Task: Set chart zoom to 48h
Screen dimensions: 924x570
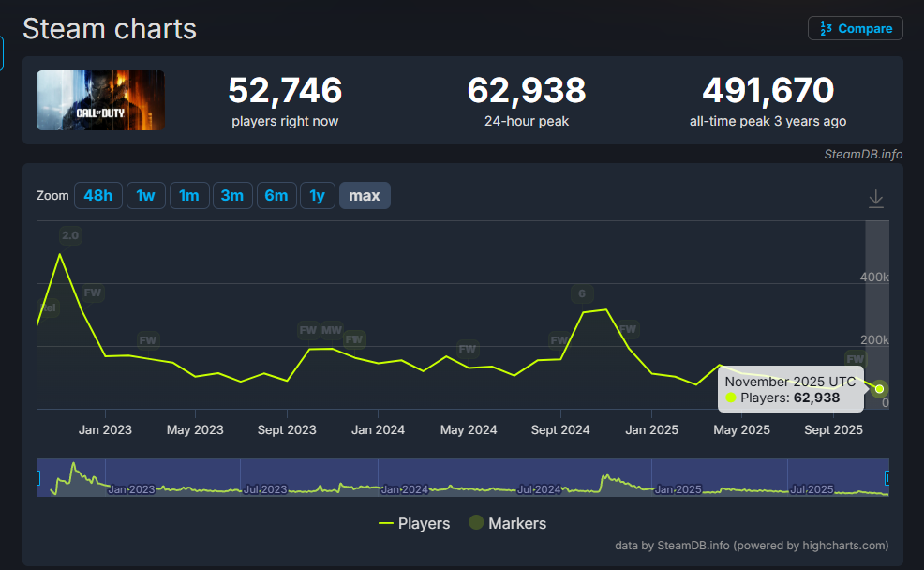Action: tap(97, 195)
